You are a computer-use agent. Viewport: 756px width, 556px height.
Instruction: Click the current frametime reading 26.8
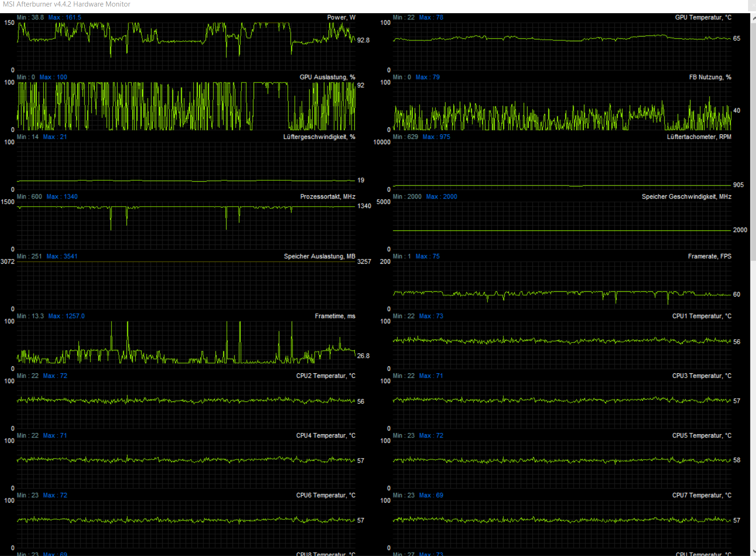[x=363, y=356]
